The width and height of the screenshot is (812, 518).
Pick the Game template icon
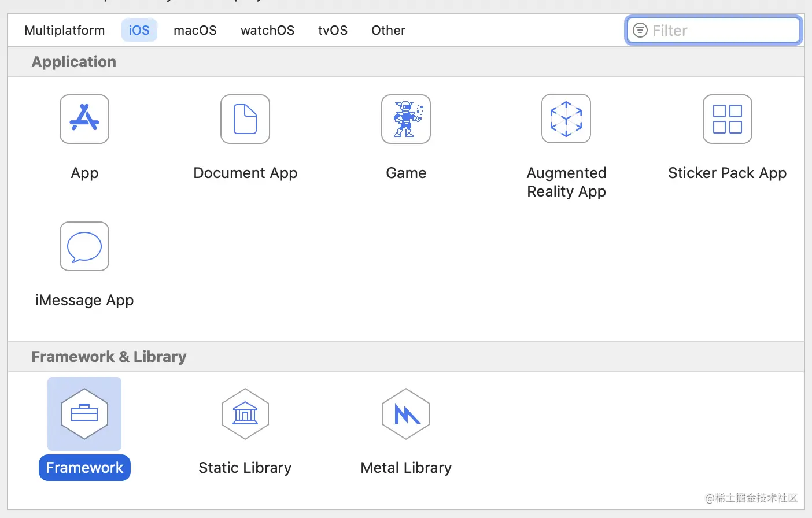click(x=406, y=119)
